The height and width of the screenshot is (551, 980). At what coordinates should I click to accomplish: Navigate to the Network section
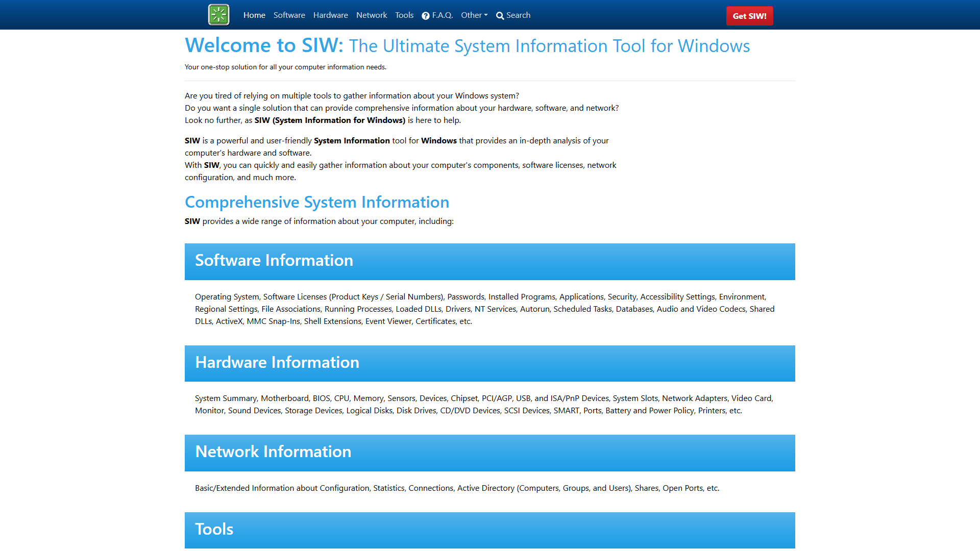pos(372,15)
